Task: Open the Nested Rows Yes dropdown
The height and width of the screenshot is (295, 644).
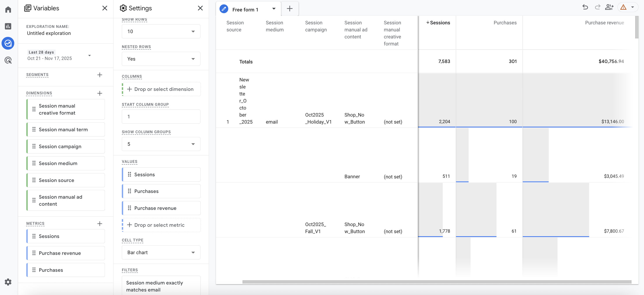Action: pyautogui.click(x=161, y=59)
